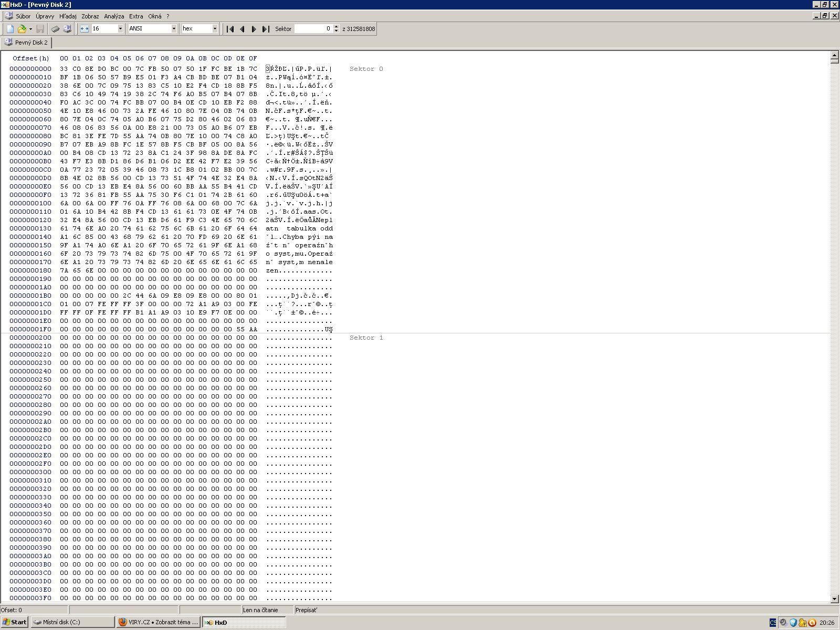Open the Hľadaj menu
Screen dimensions: 840x630
pos(68,16)
